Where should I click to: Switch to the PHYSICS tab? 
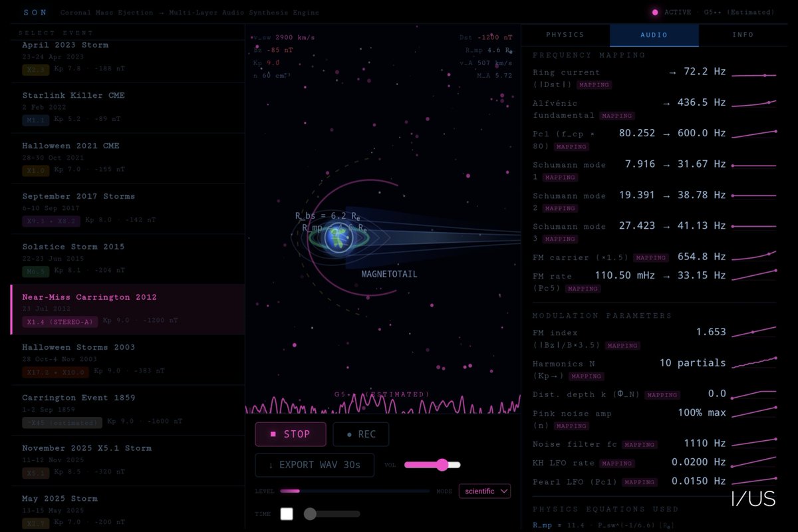pyautogui.click(x=565, y=35)
